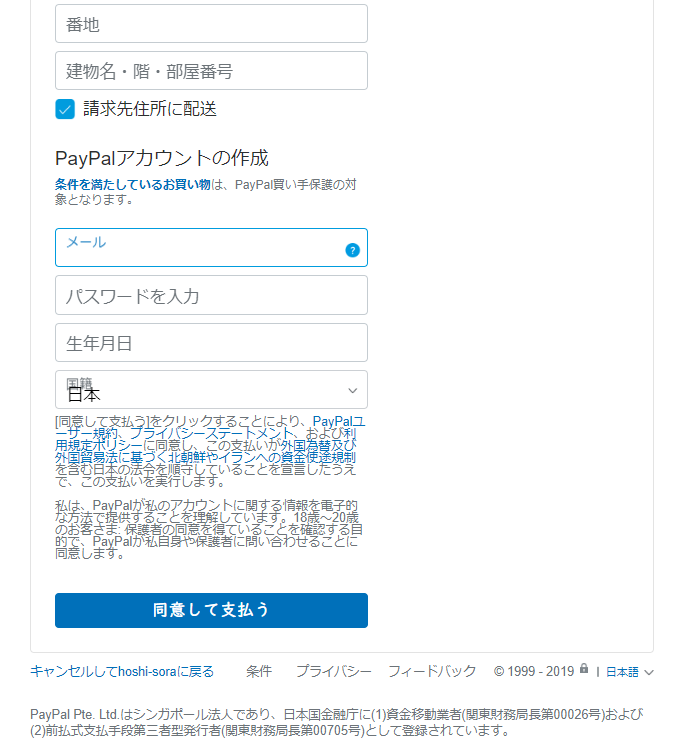Uncheck the 請求先住所に配送 checkbox

pyautogui.click(x=65, y=109)
